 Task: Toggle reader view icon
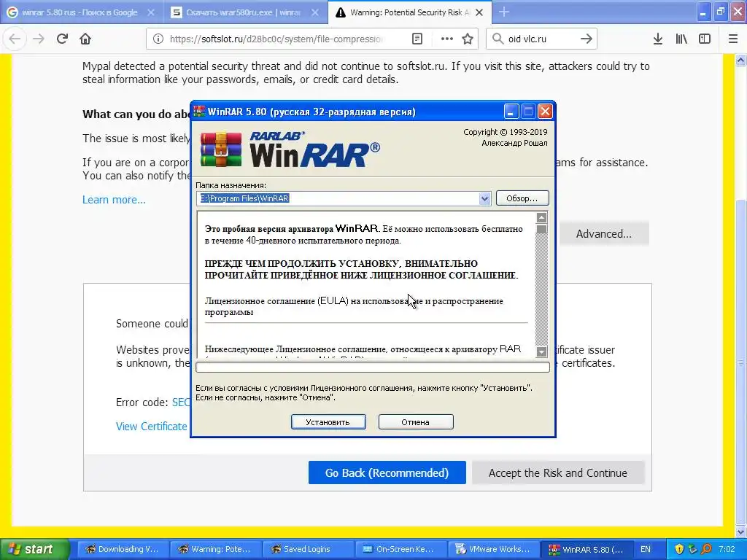417,39
